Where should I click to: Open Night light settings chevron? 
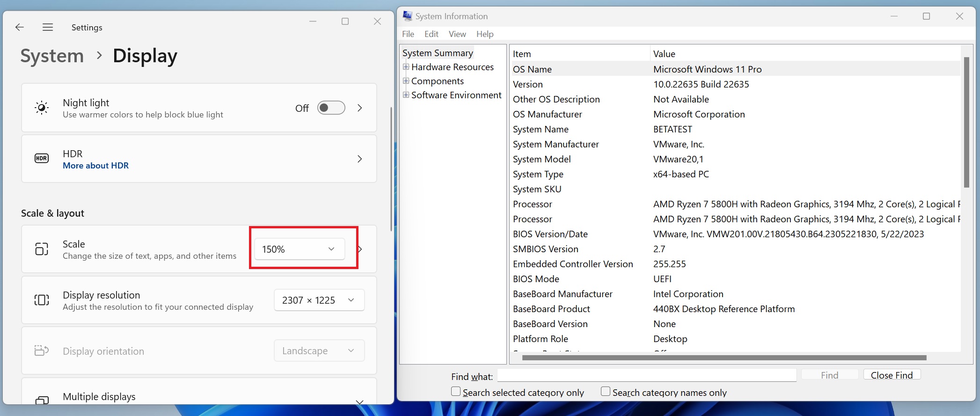click(x=360, y=108)
